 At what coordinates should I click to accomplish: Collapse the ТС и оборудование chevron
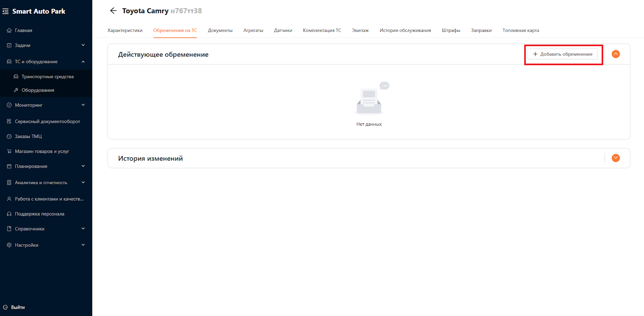[83, 62]
